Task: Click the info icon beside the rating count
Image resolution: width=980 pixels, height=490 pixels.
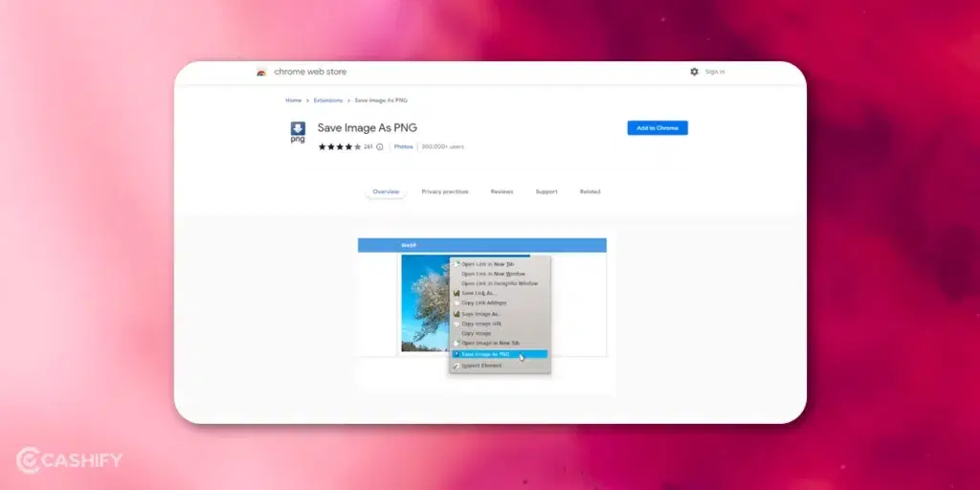Action: tap(380, 146)
